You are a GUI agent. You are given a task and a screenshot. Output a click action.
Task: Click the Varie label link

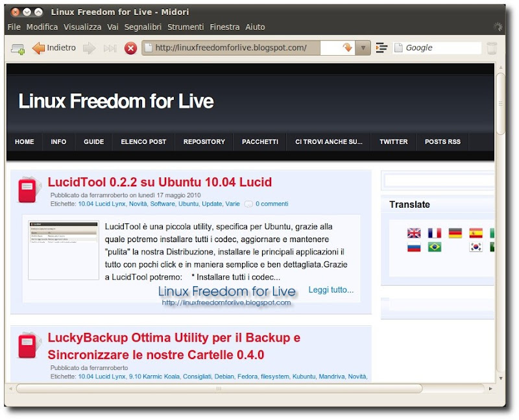click(x=232, y=204)
